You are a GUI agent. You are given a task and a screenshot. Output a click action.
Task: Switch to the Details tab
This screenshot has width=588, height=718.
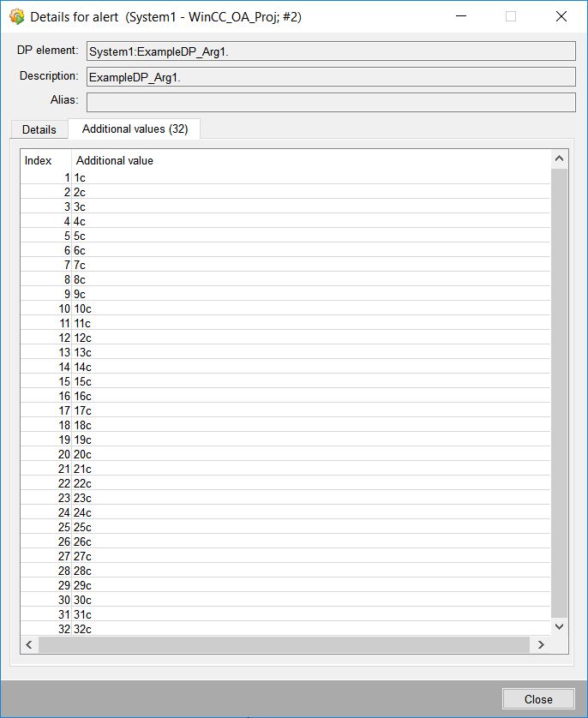tap(39, 129)
